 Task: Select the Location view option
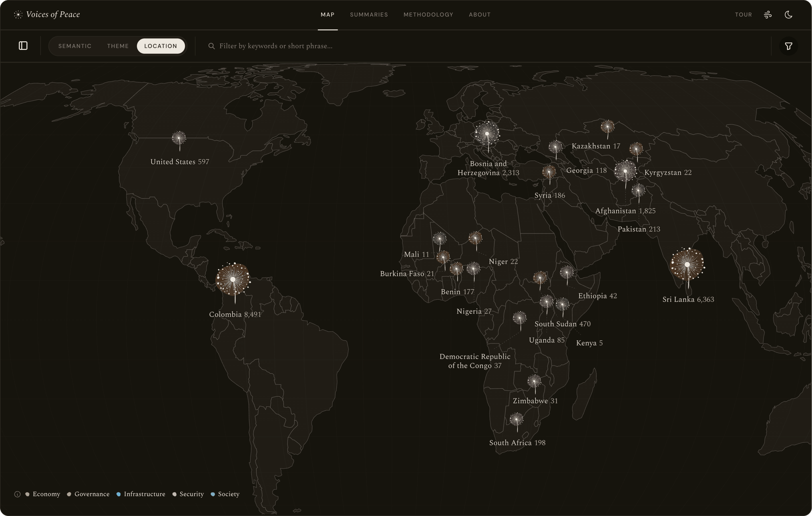pos(161,46)
